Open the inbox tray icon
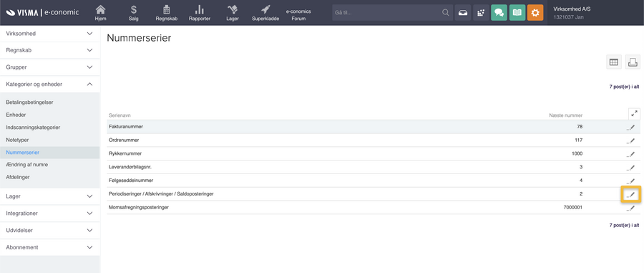 (x=463, y=13)
